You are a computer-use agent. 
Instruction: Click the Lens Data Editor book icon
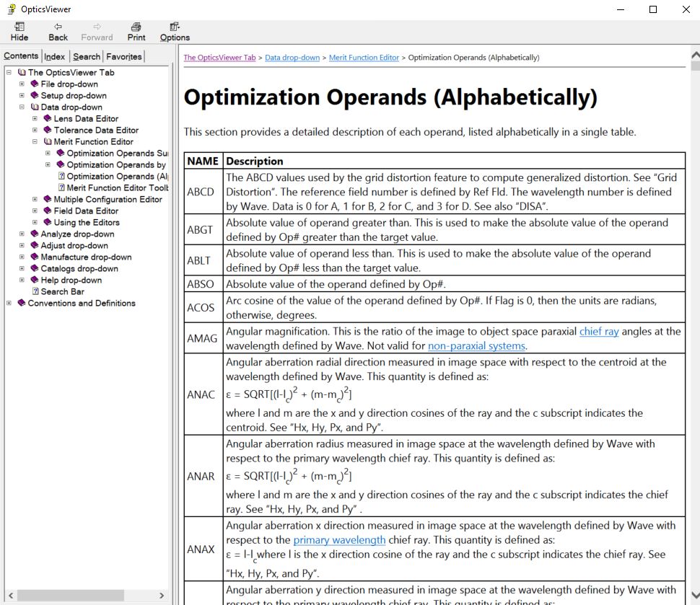tap(48, 118)
